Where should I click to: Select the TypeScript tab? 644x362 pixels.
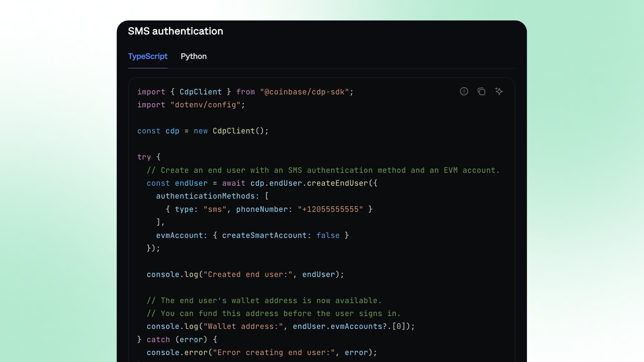[x=148, y=56]
